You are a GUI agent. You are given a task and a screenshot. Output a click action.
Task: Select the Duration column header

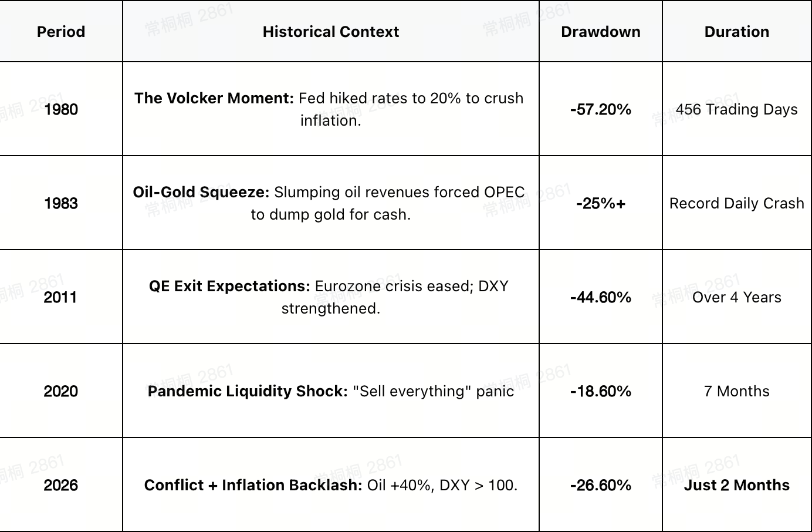tap(737, 32)
